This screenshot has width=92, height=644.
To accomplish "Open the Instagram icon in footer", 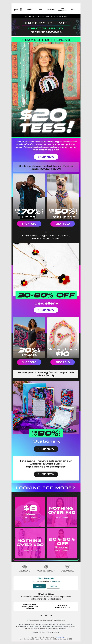I will (x=46, y=616).
